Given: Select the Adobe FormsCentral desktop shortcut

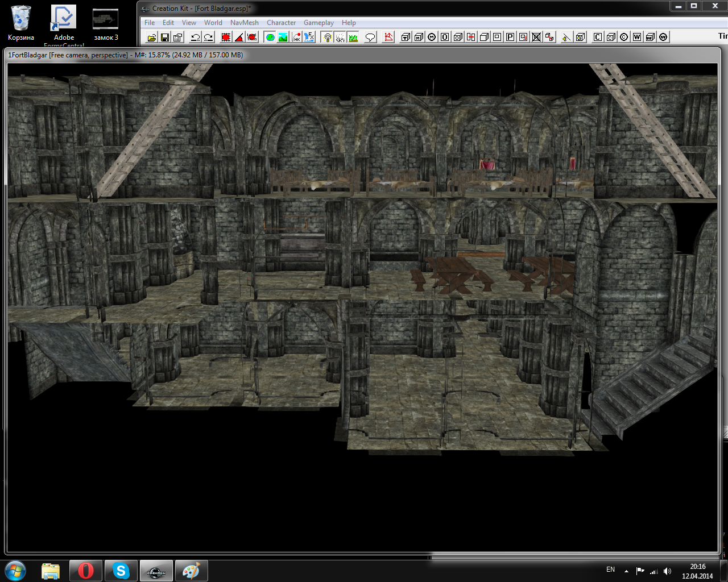Looking at the screenshot, I should (64, 26).
